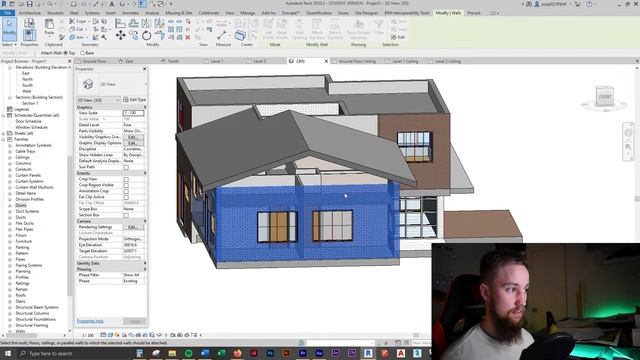Expand the Sheets (all) tree node
This screenshot has width=640, height=360.
[4, 133]
